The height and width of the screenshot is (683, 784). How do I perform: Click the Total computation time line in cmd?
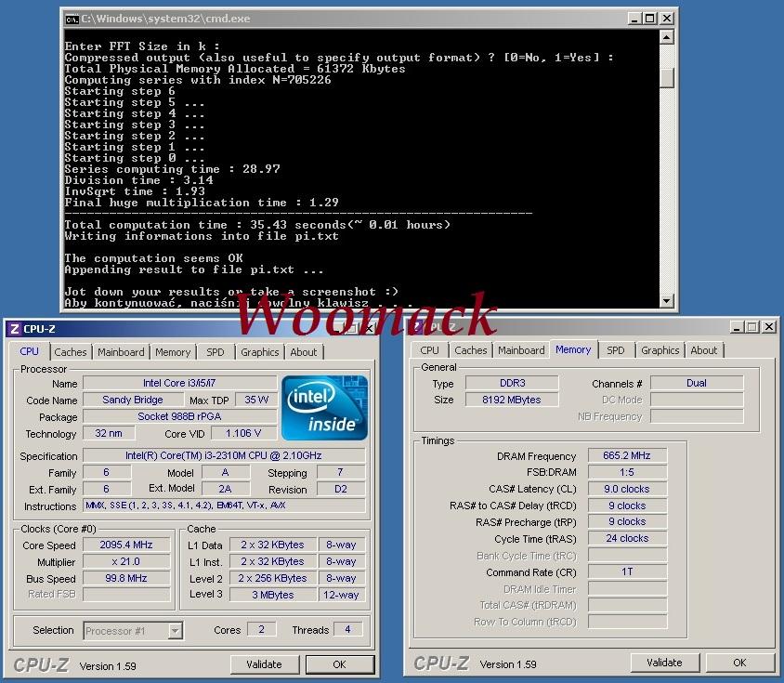tap(257, 225)
